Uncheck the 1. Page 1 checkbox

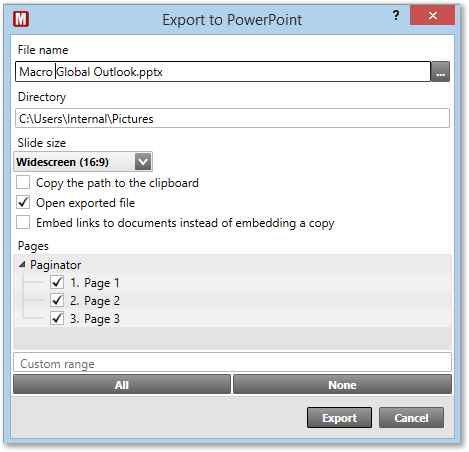pos(57,282)
